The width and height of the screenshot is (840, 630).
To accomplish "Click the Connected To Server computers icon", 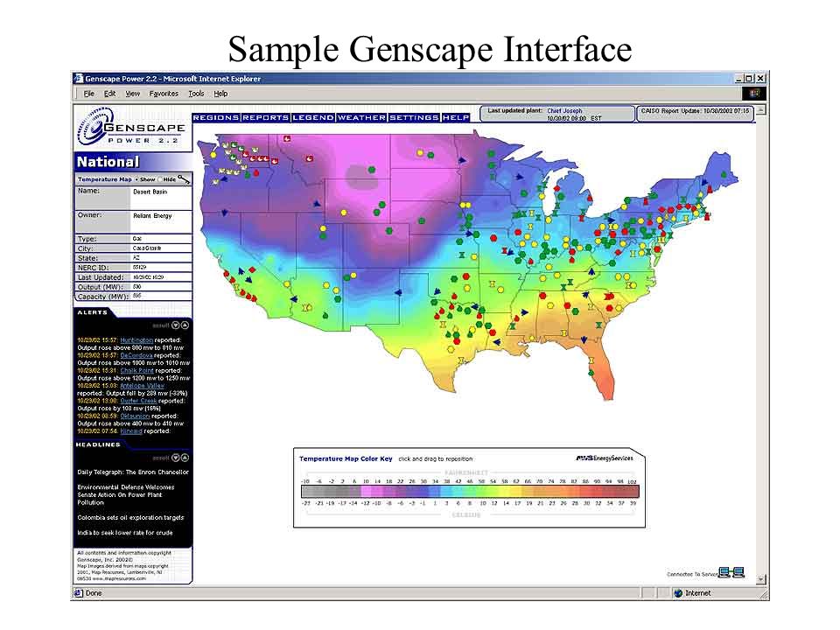I will (x=731, y=572).
